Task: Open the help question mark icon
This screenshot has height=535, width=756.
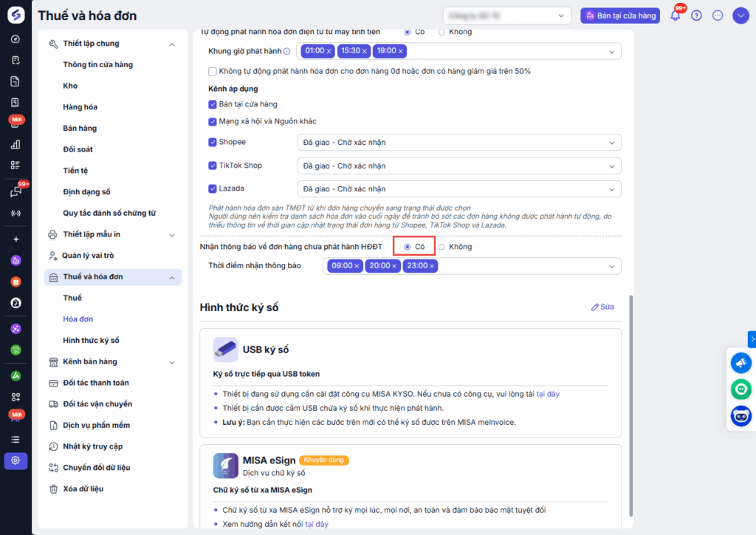Action: tap(696, 16)
